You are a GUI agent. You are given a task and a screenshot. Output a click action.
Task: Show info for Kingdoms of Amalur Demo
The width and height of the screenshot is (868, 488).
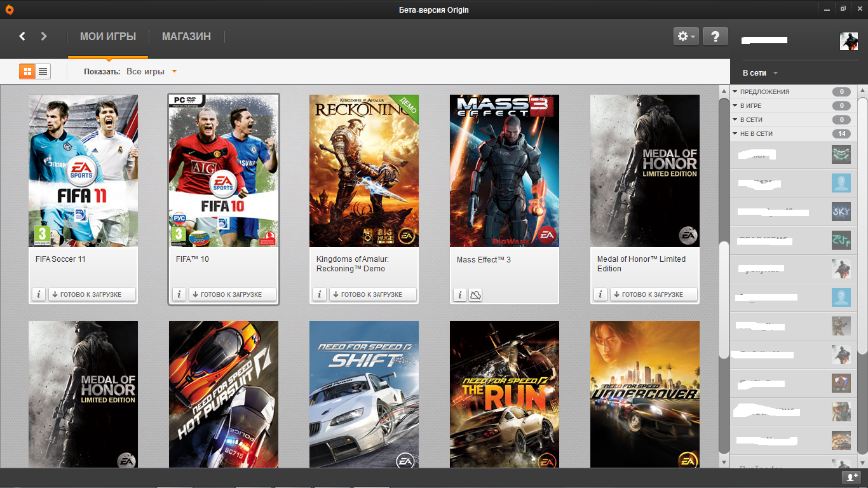coord(320,294)
